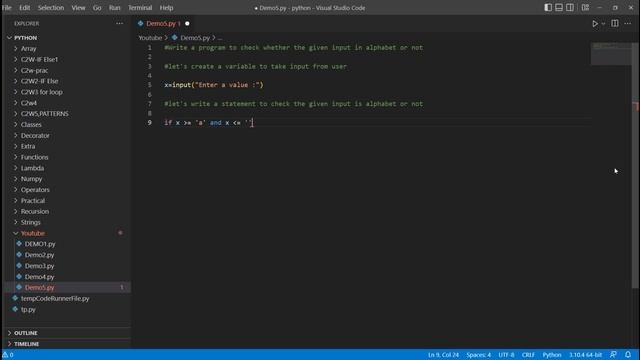
Task: Click the Demo5.py breadcrumb segment
Action: pos(195,38)
